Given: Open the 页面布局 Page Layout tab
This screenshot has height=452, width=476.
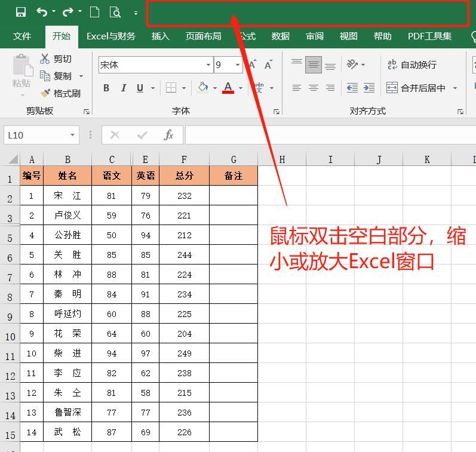Looking at the screenshot, I should click(x=204, y=36).
